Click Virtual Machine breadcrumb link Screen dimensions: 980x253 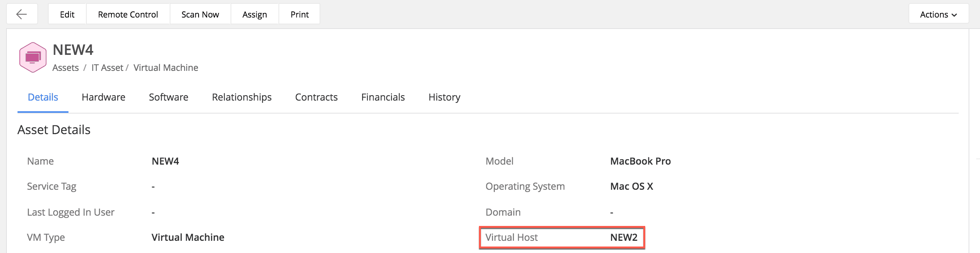[165, 68]
